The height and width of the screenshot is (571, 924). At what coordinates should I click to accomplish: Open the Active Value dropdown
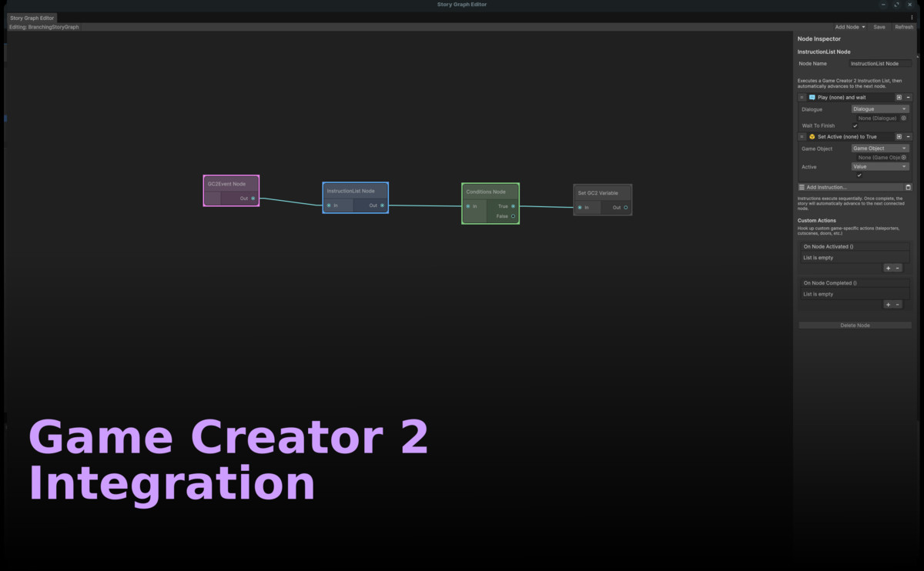(x=880, y=166)
